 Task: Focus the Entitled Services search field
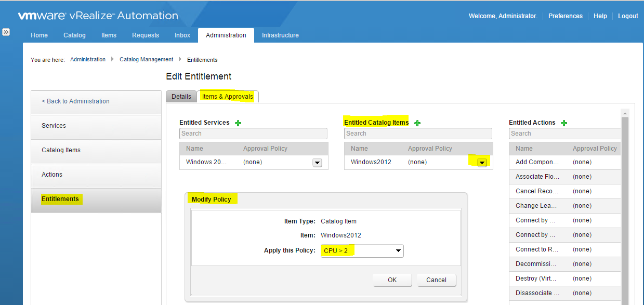(x=253, y=134)
